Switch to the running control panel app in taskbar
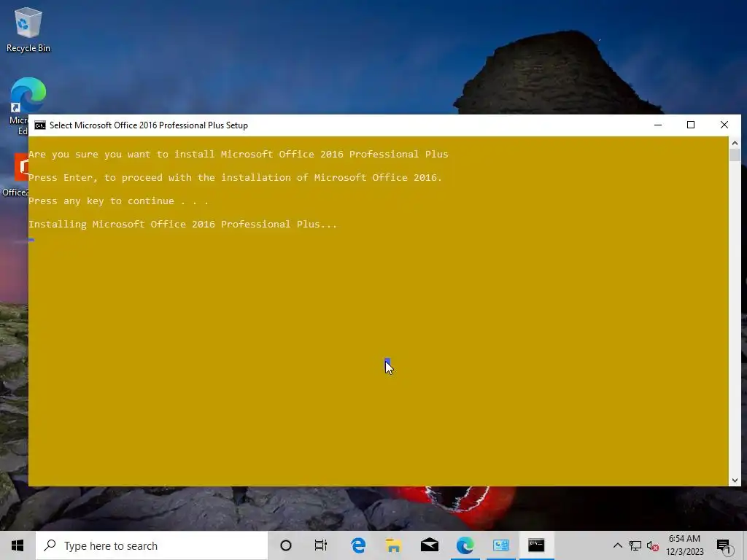The width and height of the screenshot is (747, 560). tap(500, 545)
